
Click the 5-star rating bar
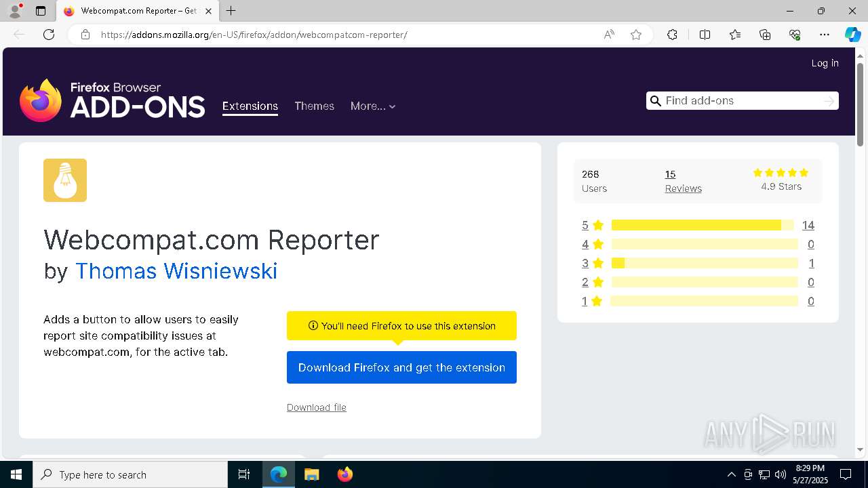point(703,225)
